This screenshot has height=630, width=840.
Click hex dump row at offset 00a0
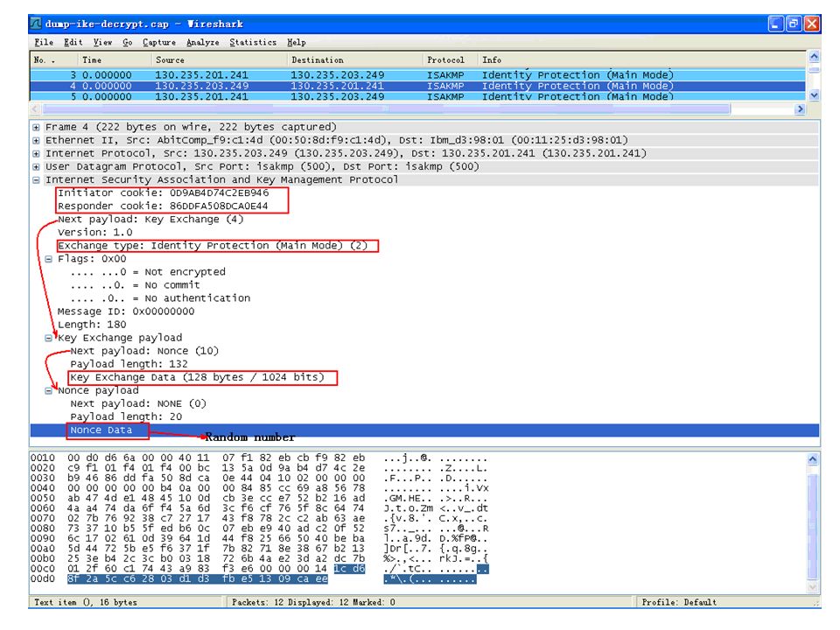pyautogui.click(x=259, y=549)
